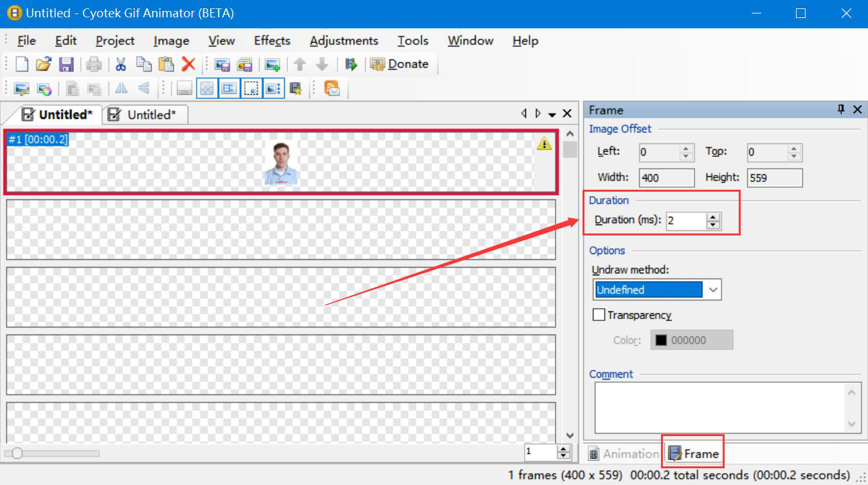Open the Tools menu
This screenshot has width=868, height=485.
tap(413, 41)
